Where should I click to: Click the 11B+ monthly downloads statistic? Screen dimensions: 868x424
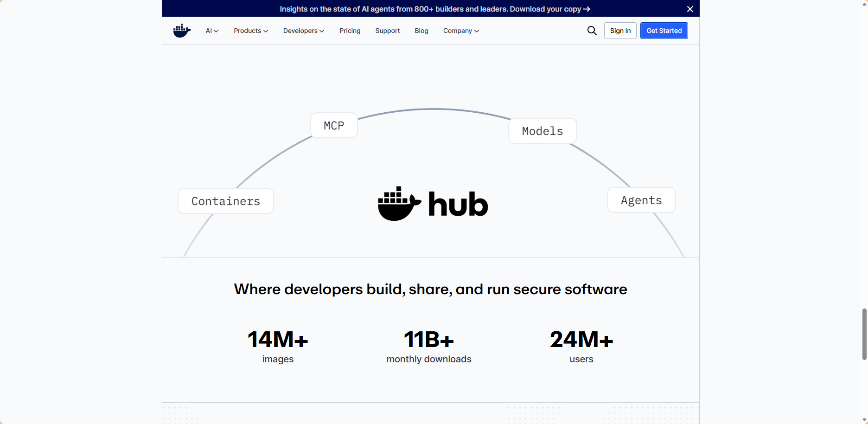[x=429, y=347]
